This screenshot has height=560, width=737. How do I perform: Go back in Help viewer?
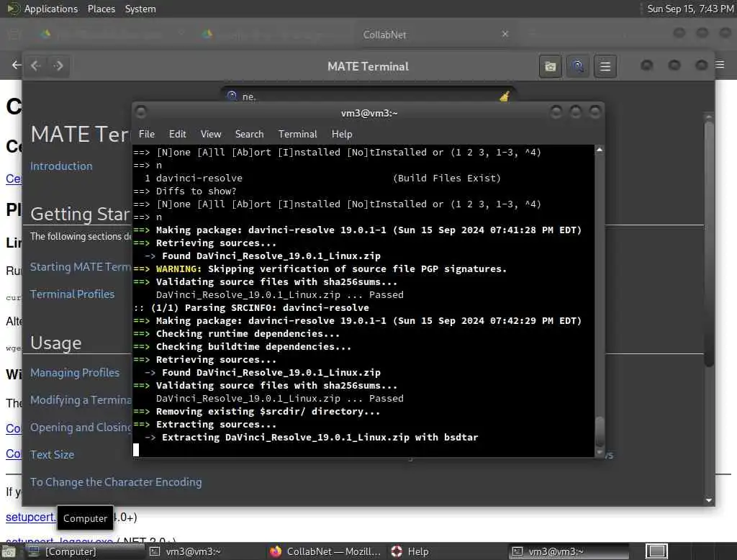pos(36,66)
